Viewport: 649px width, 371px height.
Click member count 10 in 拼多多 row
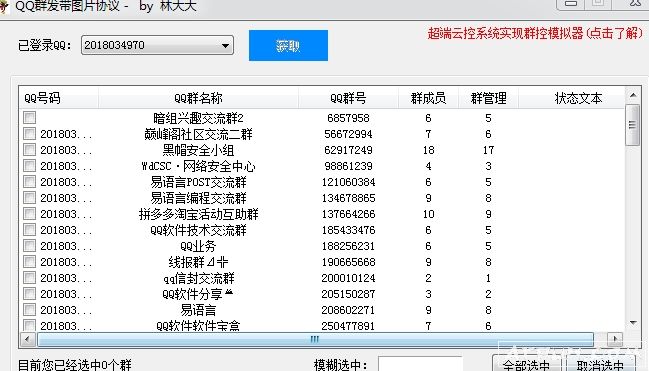click(x=428, y=214)
